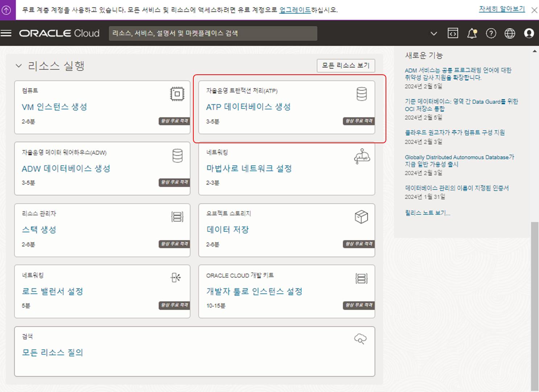539x392 pixels.
Task: Click the 자율운영 트랜잭션 처리(ATP) label
Action: tap(242, 91)
